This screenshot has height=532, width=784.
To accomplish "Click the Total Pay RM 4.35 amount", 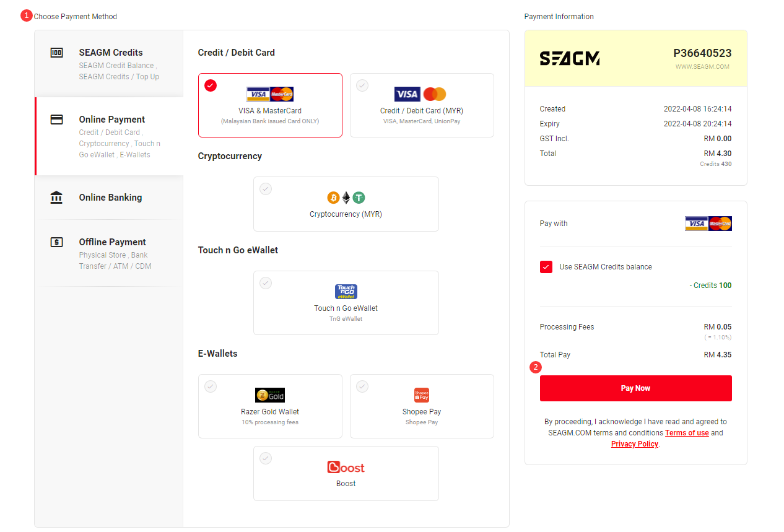I will (718, 355).
